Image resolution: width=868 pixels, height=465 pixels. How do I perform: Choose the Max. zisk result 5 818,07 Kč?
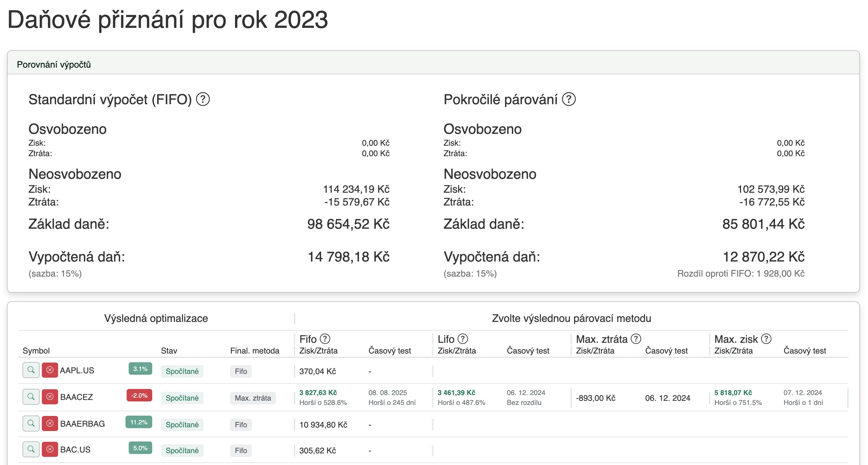click(733, 393)
